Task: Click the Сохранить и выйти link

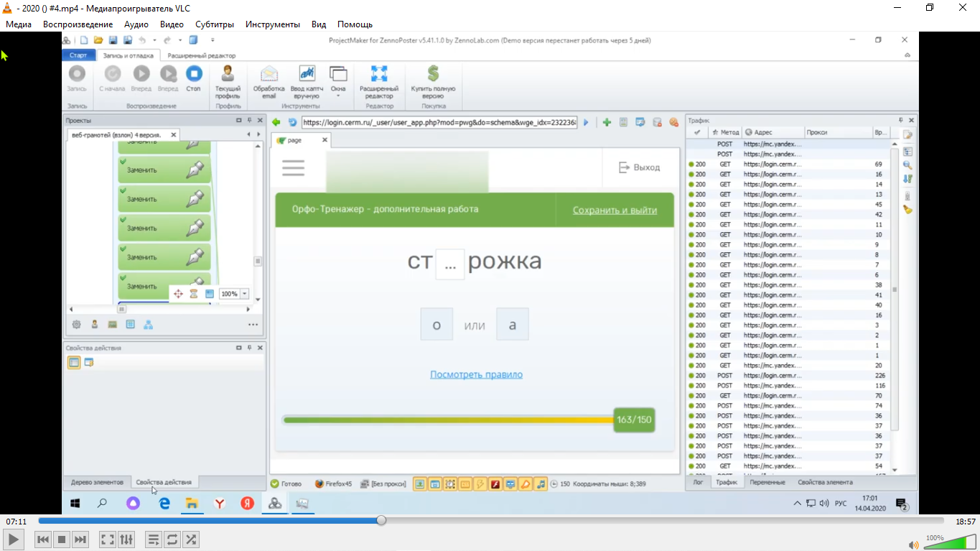Action: (615, 210)
